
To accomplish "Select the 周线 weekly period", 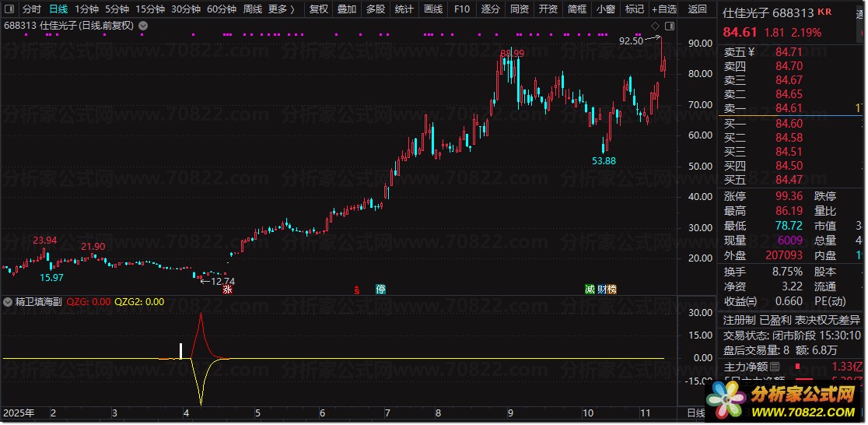I will (253, 9).
